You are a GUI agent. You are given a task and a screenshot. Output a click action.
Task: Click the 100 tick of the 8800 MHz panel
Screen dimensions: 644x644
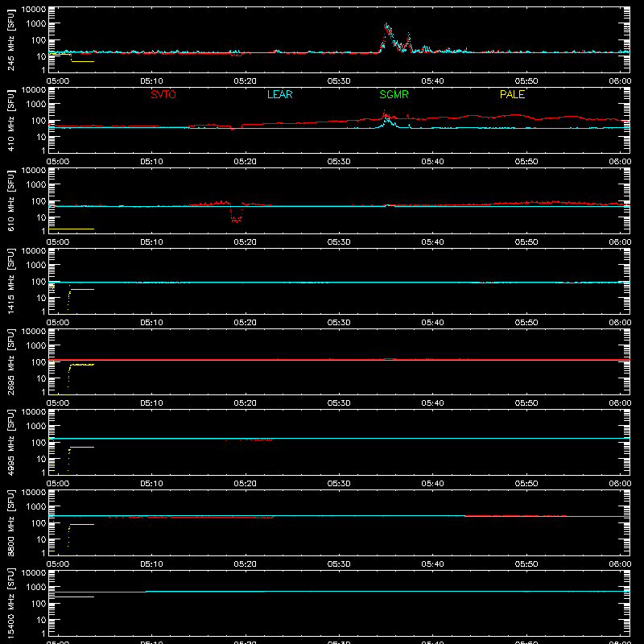tap(39, 523)
